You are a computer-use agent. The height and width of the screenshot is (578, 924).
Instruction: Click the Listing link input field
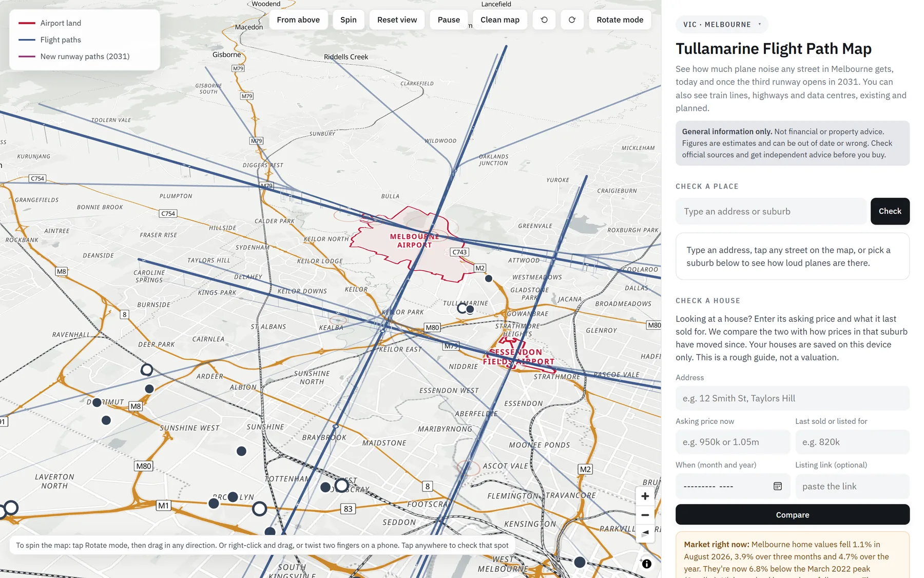click(852, 486)
